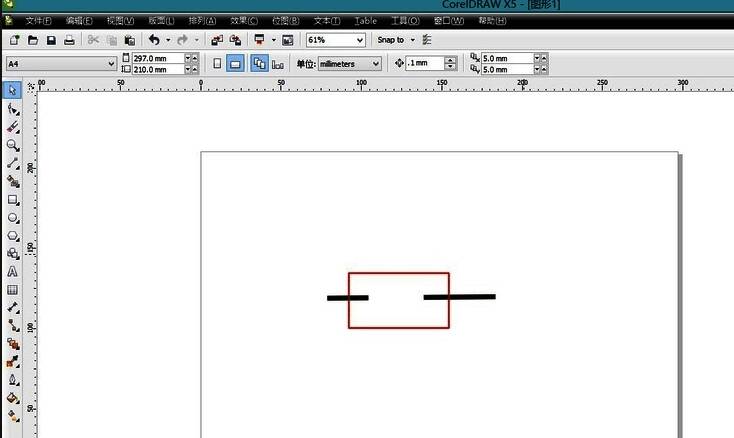Select the Table tool
The height and width of the screenshot is (438, 734).
click(13, 289)
